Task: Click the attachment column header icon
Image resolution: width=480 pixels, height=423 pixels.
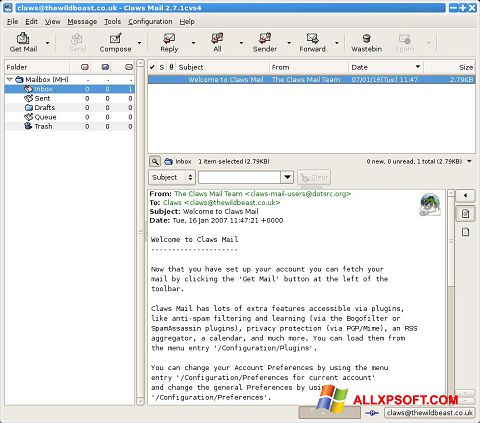Action: point(171,67)
